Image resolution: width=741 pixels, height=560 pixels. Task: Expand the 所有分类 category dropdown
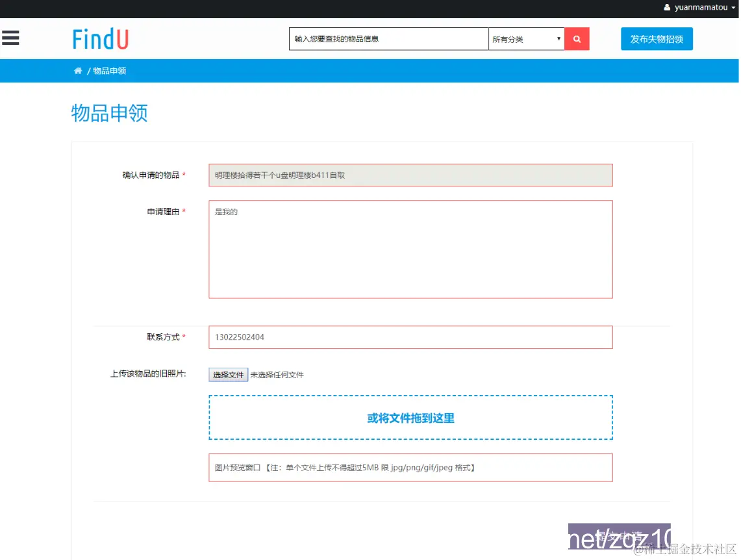(x=527, y=39)
